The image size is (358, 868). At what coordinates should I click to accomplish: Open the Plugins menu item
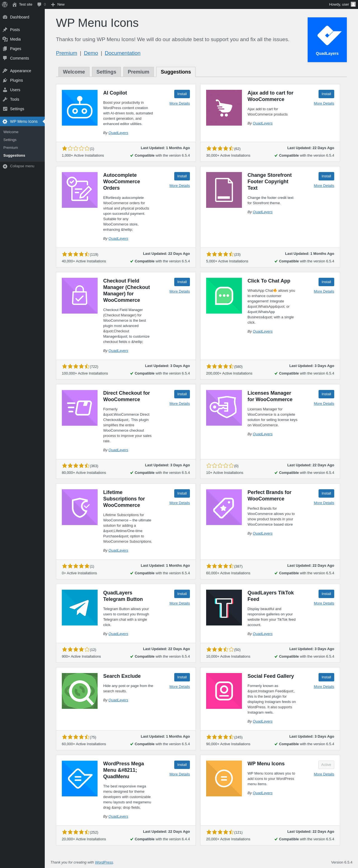coord(22,80)
